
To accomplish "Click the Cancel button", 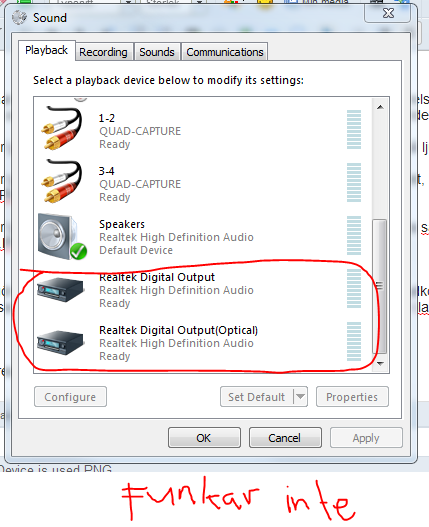I will [x=285, y=438].
